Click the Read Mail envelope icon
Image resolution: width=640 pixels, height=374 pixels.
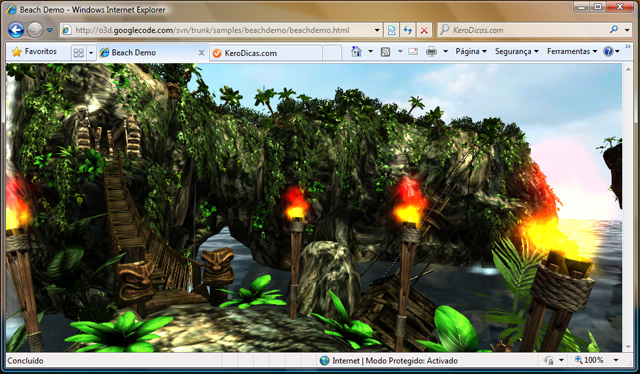413,51
